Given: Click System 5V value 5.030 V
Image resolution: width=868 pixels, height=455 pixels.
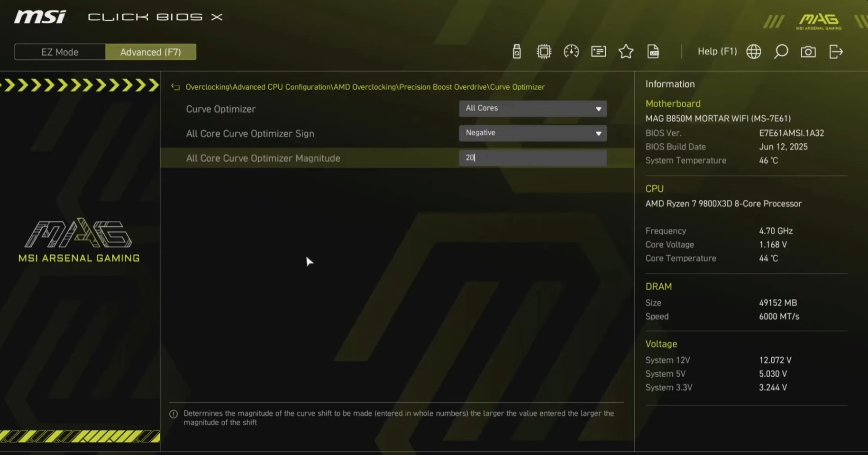Looking at the screenshot, I should click(773, 374).
